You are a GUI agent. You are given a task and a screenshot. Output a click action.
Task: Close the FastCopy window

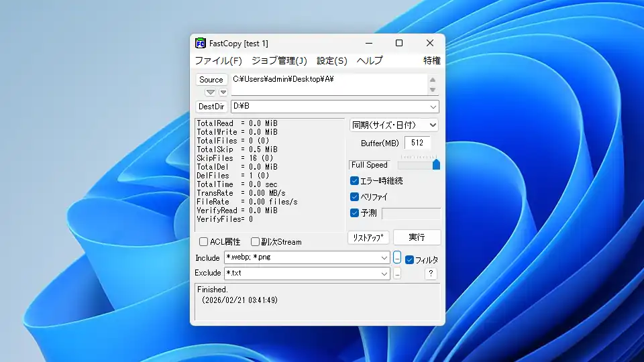pyautogui.click(x=429, y=43)
